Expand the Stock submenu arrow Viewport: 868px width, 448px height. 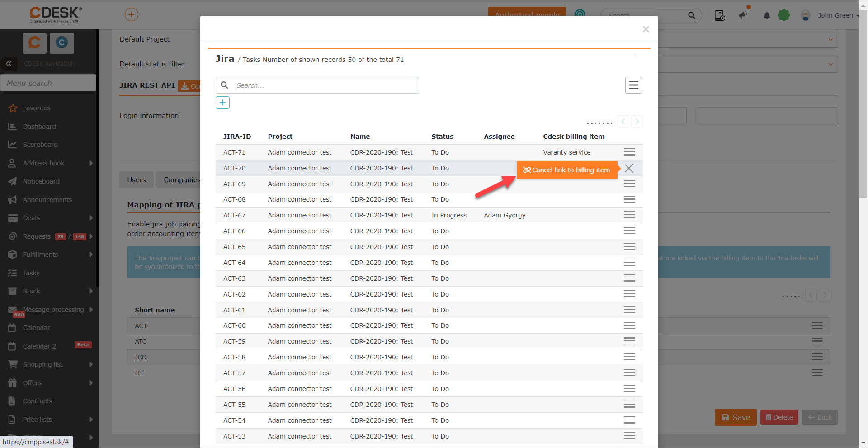coord(91,291)
